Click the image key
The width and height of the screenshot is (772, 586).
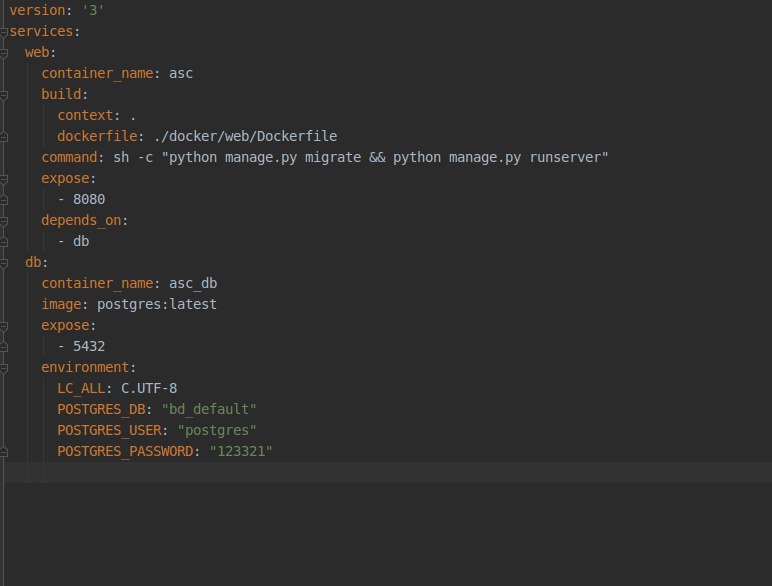coord(61,304)
